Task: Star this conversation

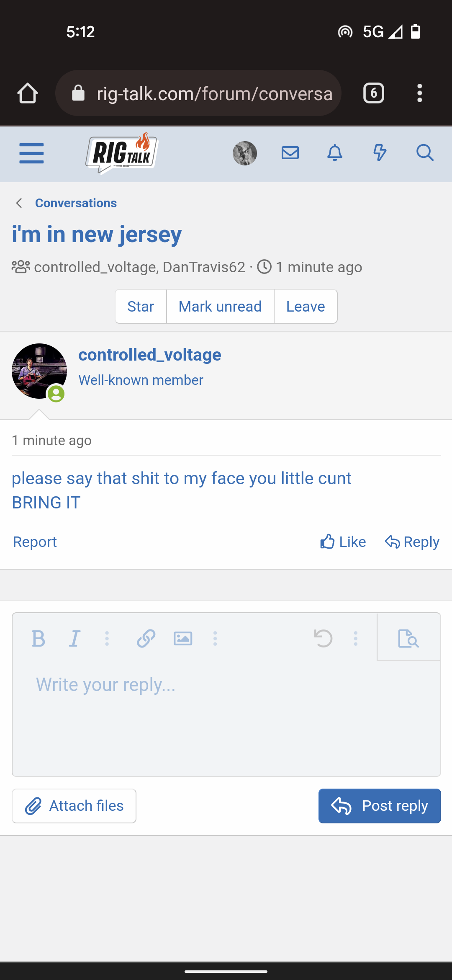Action: [141, 307]
